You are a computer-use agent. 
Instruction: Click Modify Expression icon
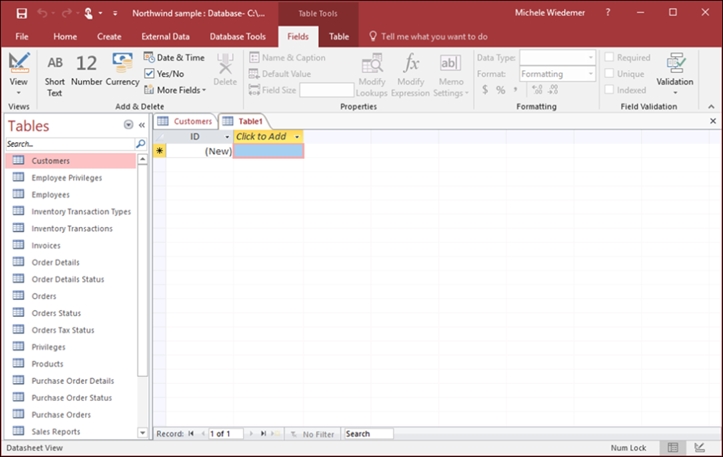(410, 75)
